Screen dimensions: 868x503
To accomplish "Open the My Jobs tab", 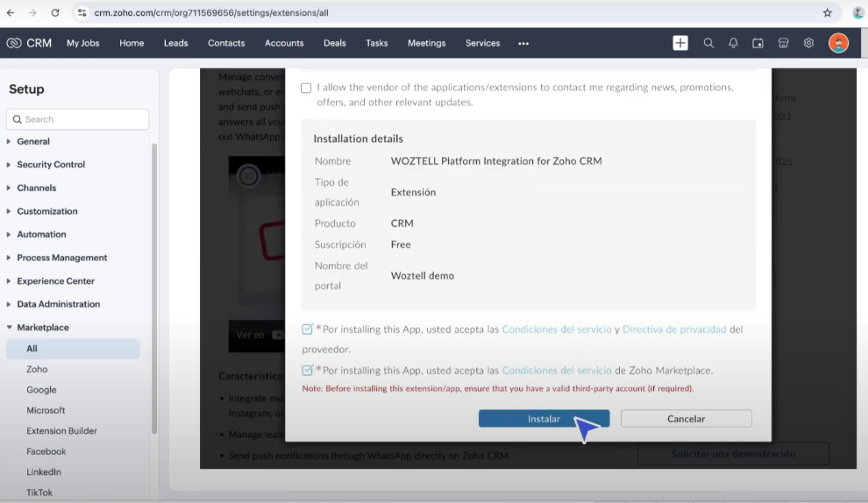I will pos(83,43).
